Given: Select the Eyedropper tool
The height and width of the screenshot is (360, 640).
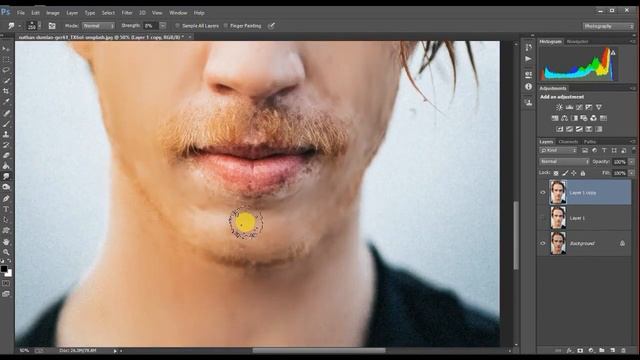Looking at the screenshot, I should 6,101.
